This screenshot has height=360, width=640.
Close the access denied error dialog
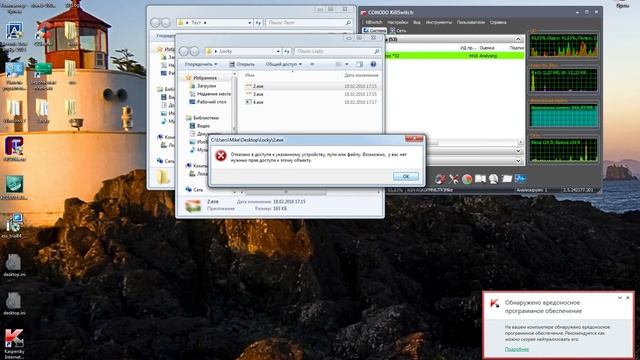tap(414, 139)
